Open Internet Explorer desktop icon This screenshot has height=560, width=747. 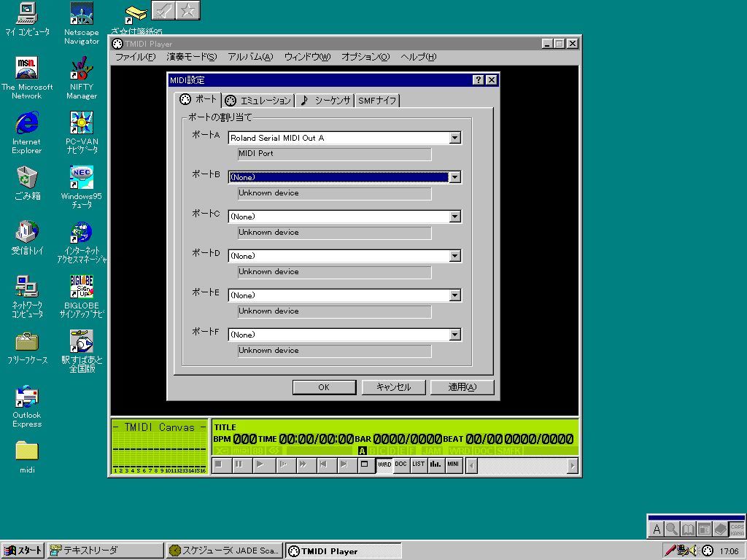click(27, 133)
